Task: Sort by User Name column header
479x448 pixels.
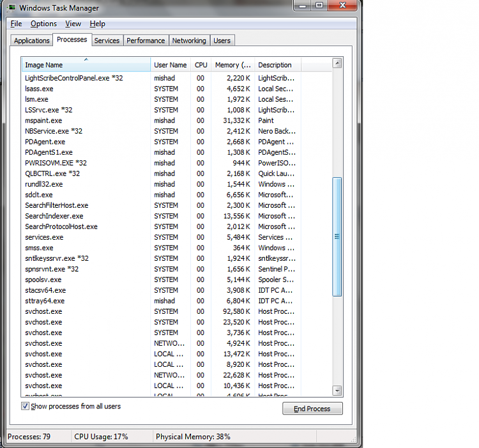Action: click(171, 65)
